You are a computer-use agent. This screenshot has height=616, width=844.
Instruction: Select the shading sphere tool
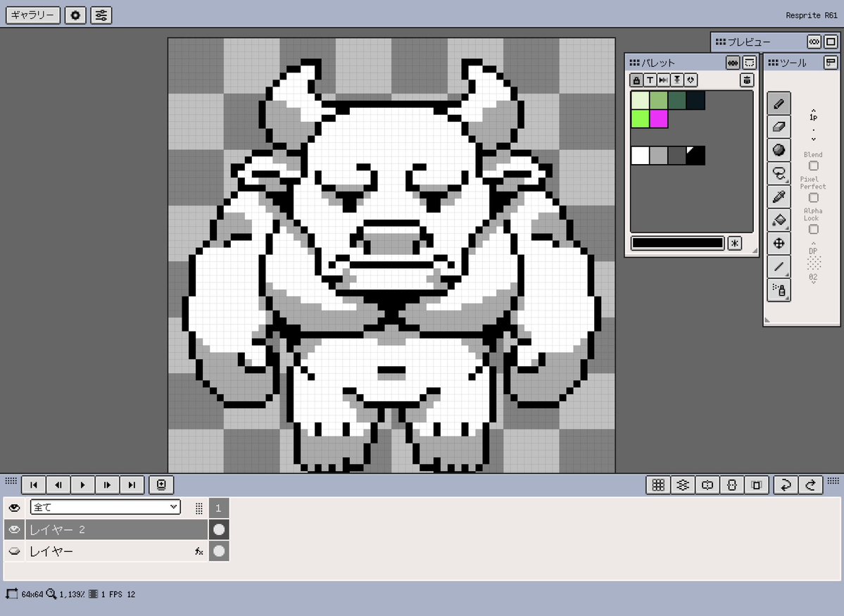click(x=779, y=150)
